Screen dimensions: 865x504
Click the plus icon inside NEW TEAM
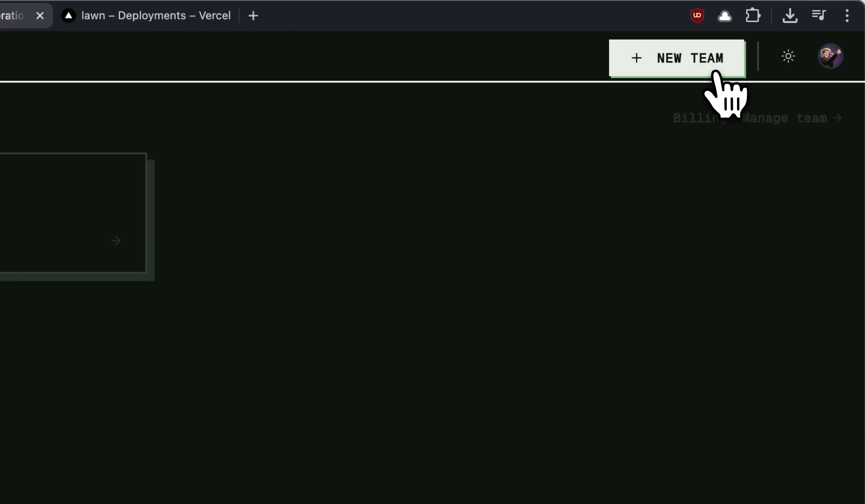tap(637, 58)
